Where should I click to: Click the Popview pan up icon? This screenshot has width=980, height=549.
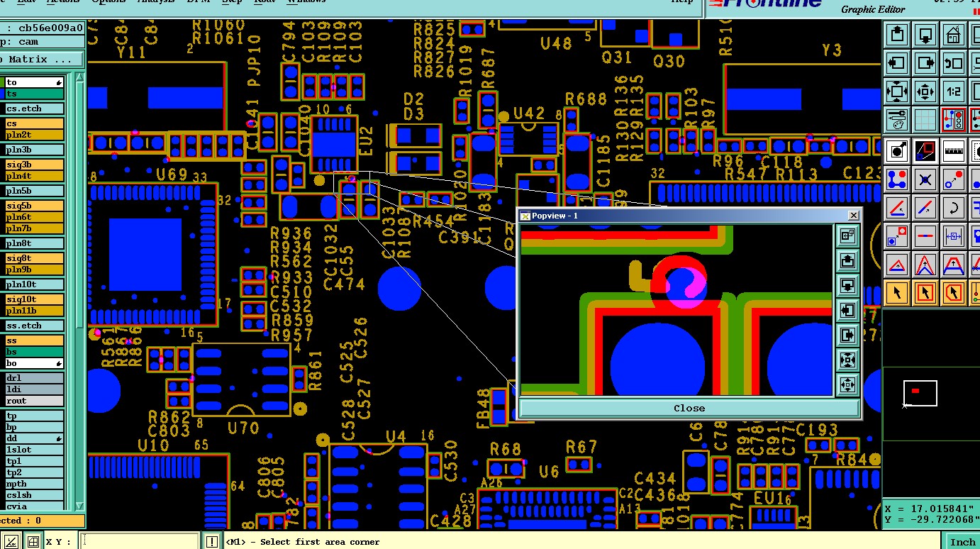(848, 261)
